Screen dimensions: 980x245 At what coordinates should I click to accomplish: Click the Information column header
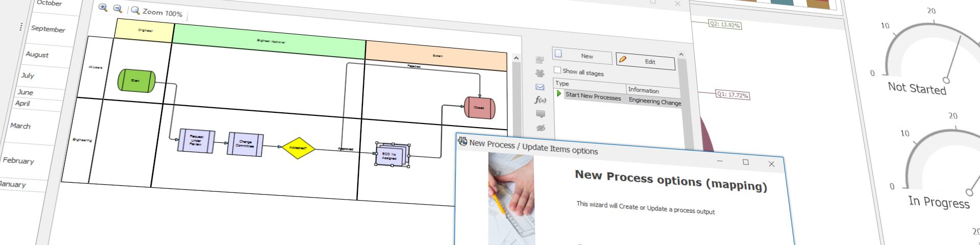pyautogui.click(x=654, y=90)
